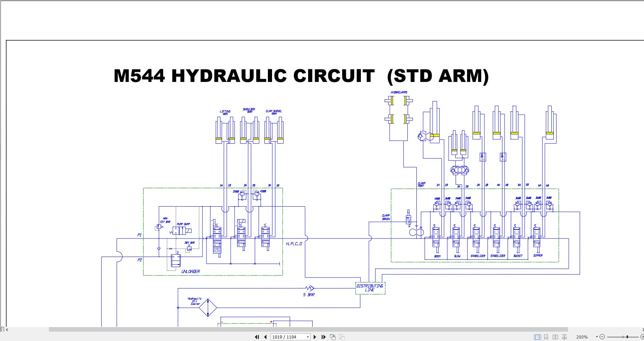Click the LIFTING RAM label
Screen dimensions: 644x341
click(x=225, y=113)
